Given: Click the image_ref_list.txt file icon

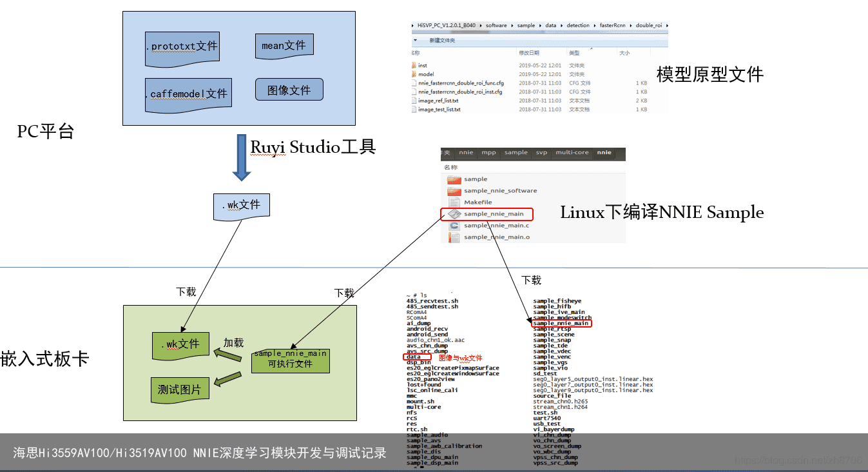Looking at the screenshot, I should point(414,101).
